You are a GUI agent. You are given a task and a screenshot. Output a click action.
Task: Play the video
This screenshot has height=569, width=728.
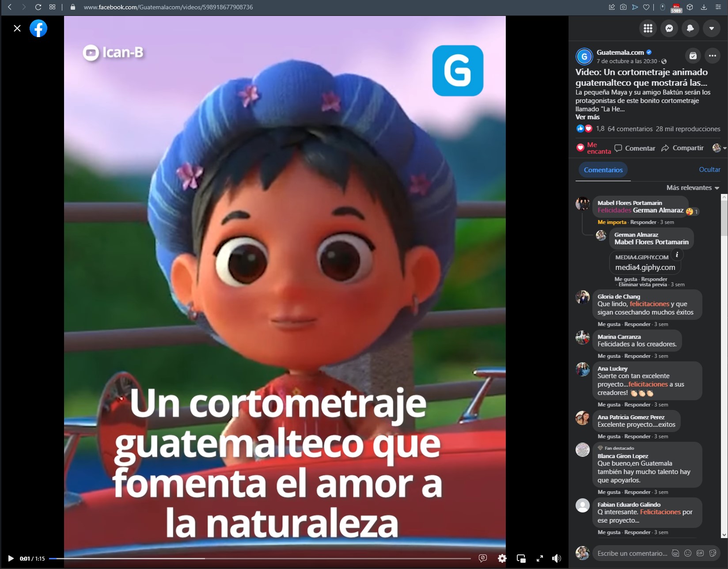point(11,558)
